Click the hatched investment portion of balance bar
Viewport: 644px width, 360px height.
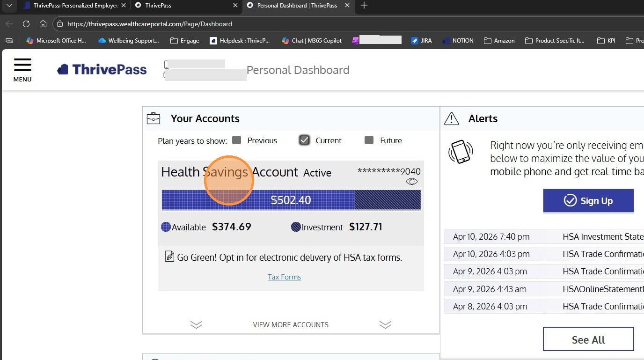click(388, 200)
